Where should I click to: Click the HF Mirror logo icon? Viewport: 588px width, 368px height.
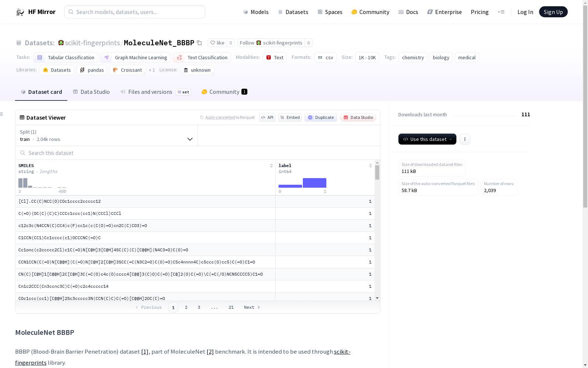(20, 12)
